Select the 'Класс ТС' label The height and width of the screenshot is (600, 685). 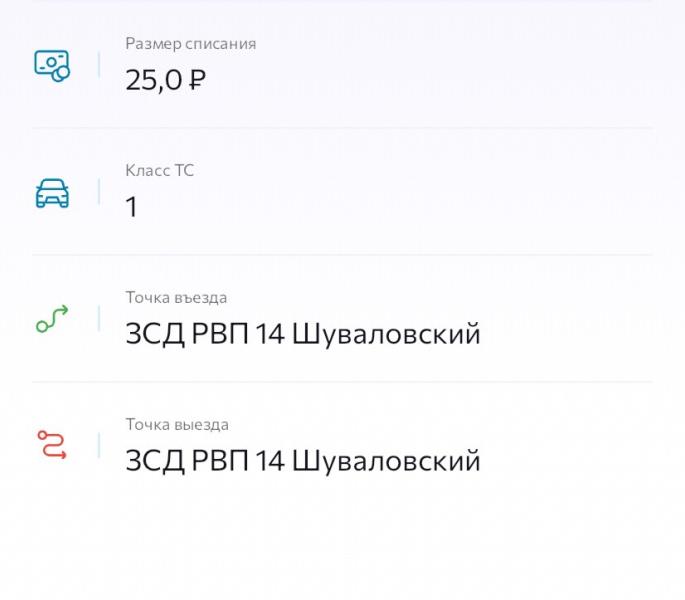[x=159, y=170]
